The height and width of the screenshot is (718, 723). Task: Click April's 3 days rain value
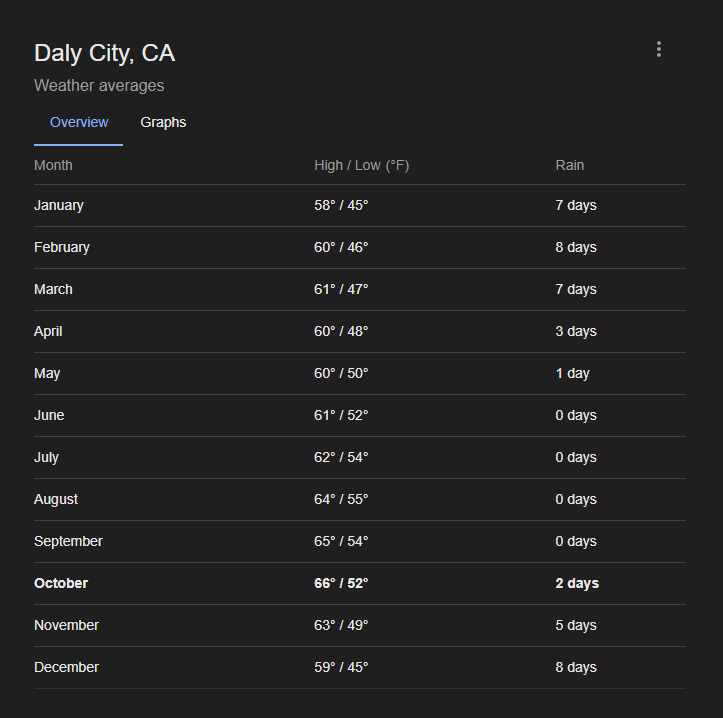point(576,332)
